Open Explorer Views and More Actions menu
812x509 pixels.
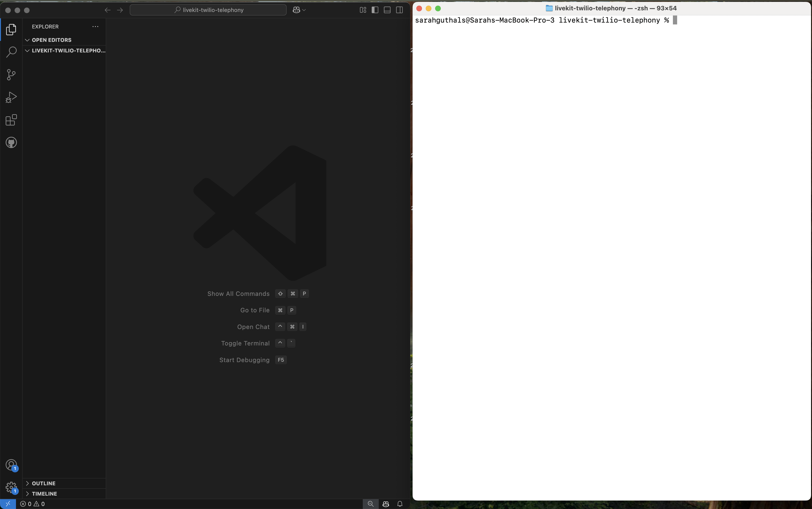(x=96, y=27)
